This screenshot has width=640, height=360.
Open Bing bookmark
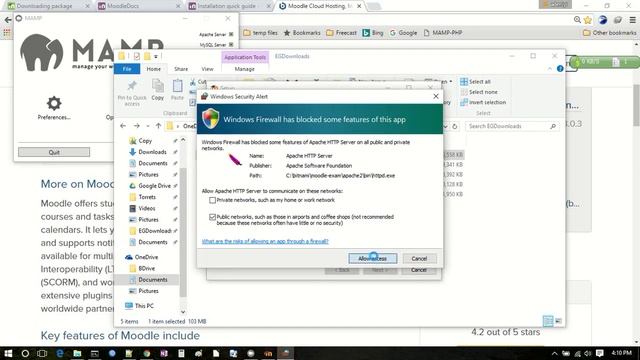(x=373, y=33)
